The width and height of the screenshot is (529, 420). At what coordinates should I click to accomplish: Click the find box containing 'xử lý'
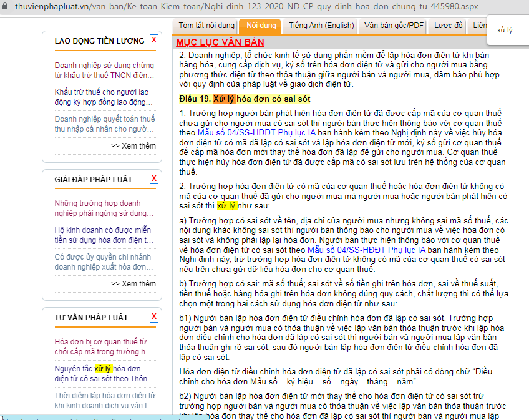505,30
